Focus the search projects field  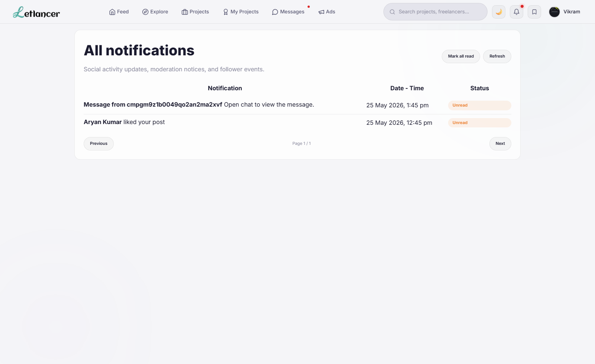click(435, 12)
